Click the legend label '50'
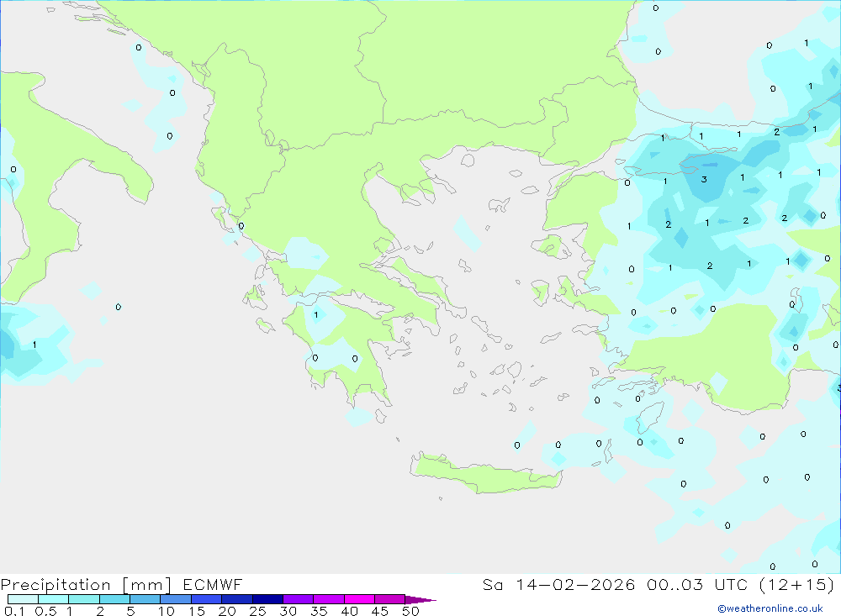841x616 pixels. point(410,611)
